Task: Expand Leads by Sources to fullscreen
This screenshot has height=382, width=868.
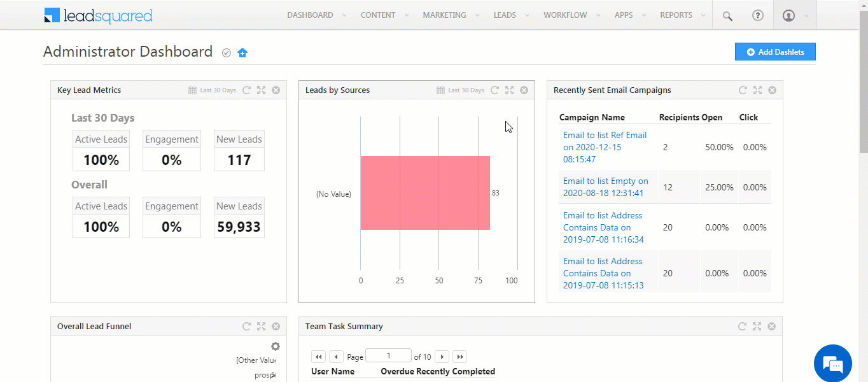Action: pyautogui.click(x=509, y=90)
